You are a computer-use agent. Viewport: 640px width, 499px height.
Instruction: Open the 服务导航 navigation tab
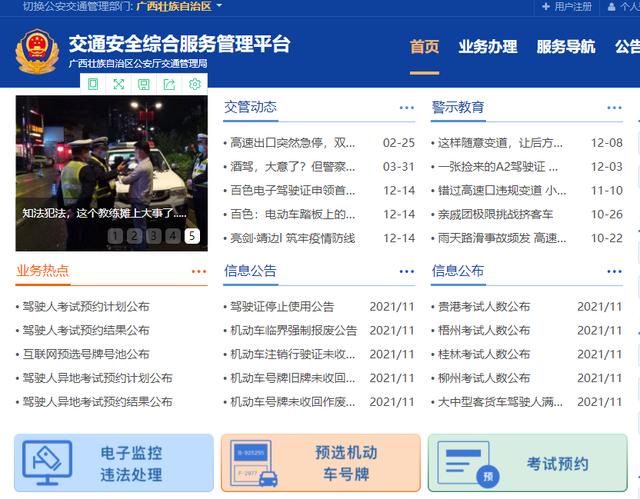click(x=566, y=47)
